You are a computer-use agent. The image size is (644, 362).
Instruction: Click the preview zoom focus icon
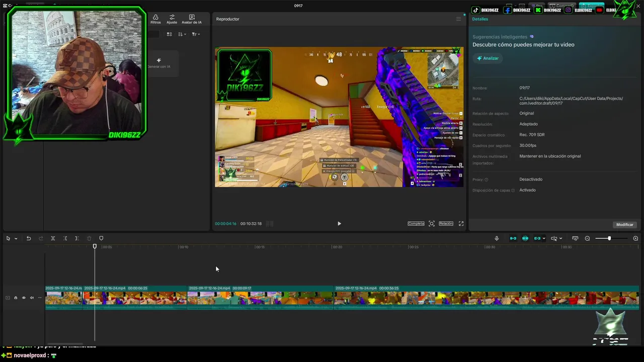[x=432, y=224]
